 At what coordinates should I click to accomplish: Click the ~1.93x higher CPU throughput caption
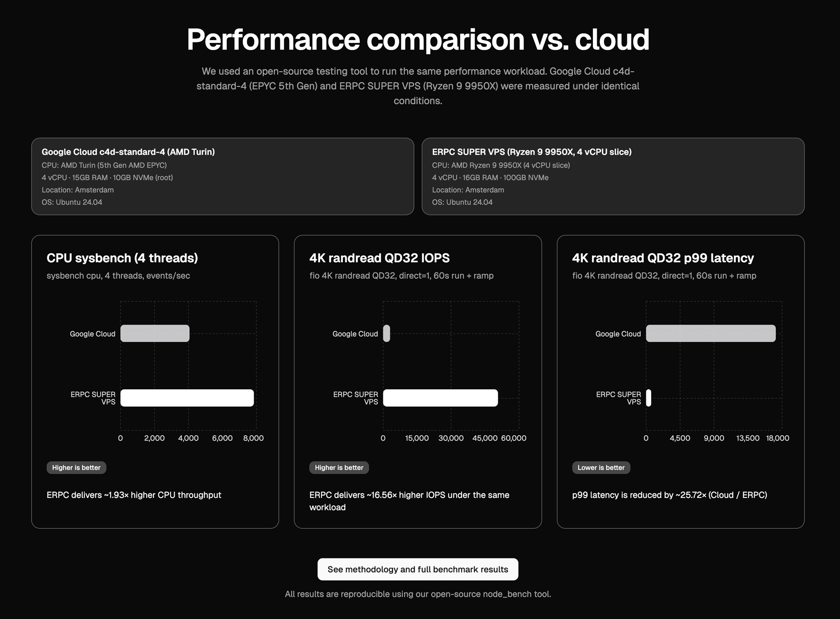tap(134, 495)
